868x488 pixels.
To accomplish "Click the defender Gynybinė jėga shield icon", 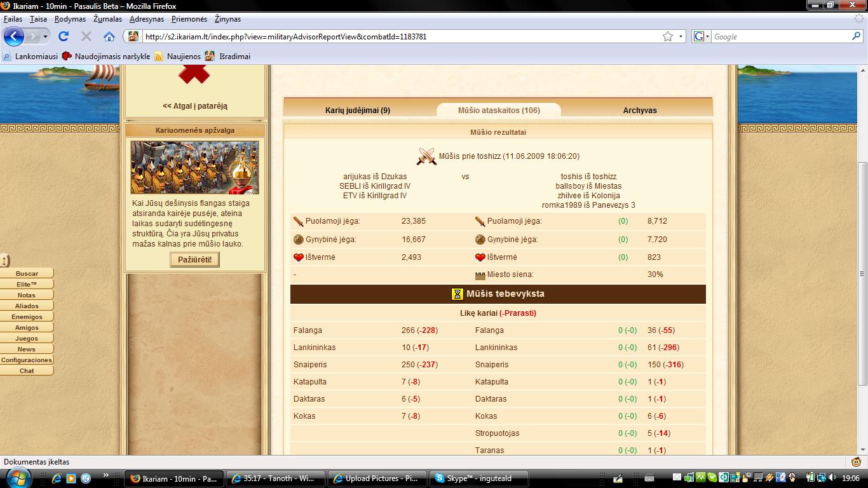I will [x=480, y=240].
